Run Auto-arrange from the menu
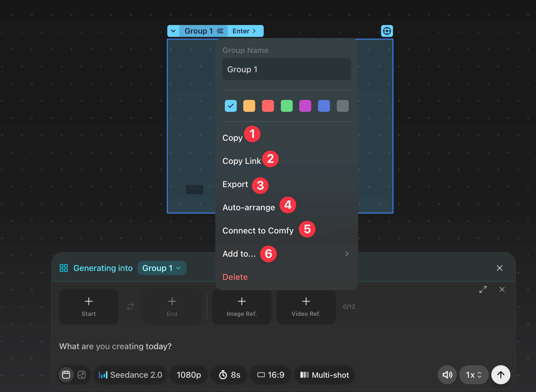The height and width of the screenshot is (392, 536). [x=249, y=207]
